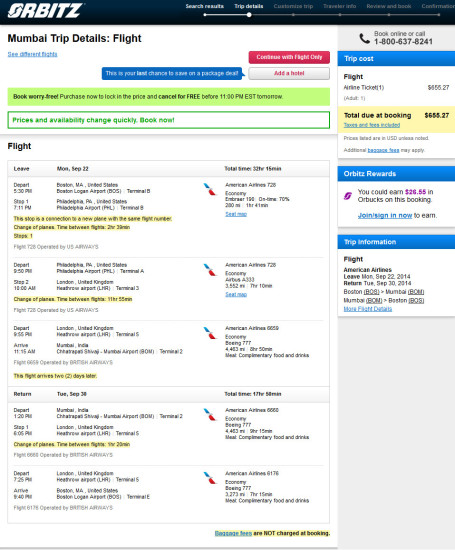Screen dimensions: 455x550
Task: Click American Airlines logo for flight 6659
Action: (210, 333)
